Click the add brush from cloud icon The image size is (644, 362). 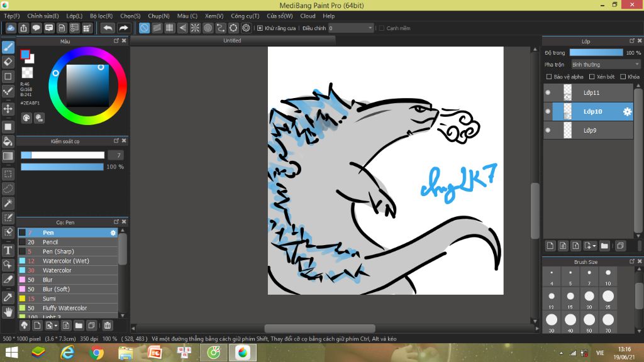pyautogui.click(x=25, y=326)
